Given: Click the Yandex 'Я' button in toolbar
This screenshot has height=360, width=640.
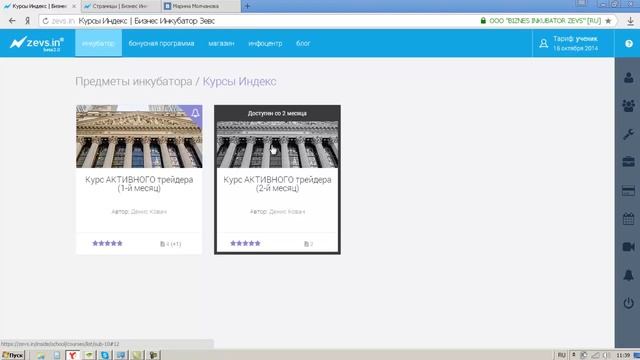Looking at the screenshot, I should (27, 21).
